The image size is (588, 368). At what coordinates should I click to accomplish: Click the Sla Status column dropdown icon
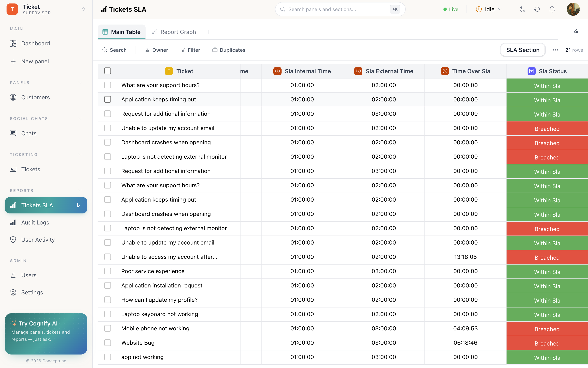(x=532, y=71)
